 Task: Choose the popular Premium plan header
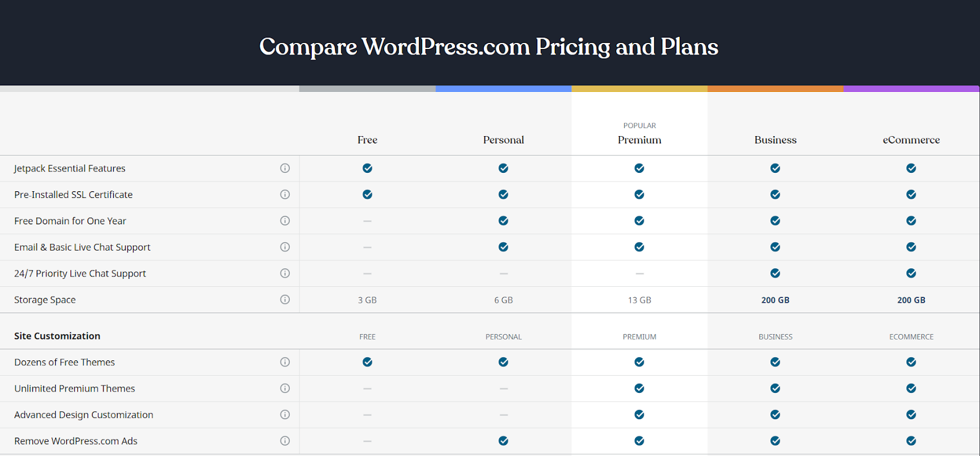pos(639,140)
